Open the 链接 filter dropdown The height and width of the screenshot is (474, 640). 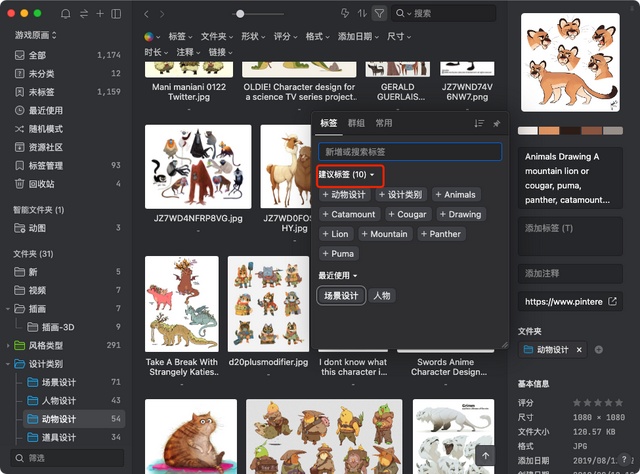[x=220, y=52]
